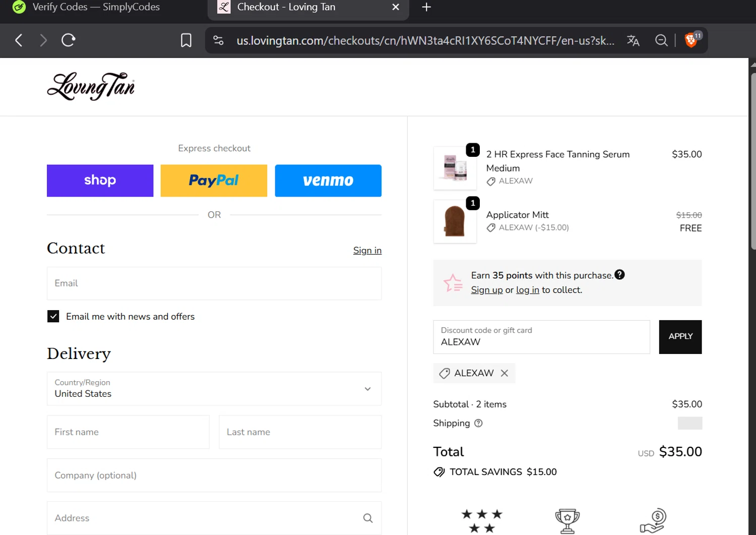Pay with Venmo express checkout
This screenshot has width=756, height=535.
pyautogui.click(x=328, y=181)
